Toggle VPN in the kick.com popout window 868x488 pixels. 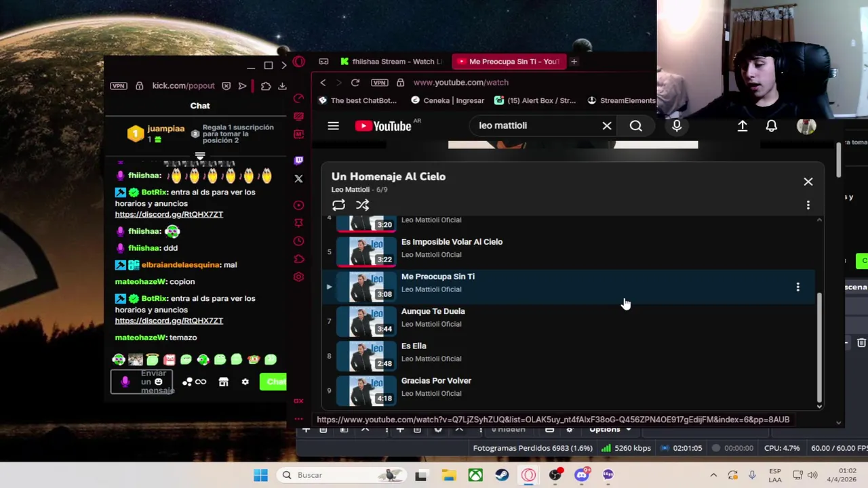[119, 86]
